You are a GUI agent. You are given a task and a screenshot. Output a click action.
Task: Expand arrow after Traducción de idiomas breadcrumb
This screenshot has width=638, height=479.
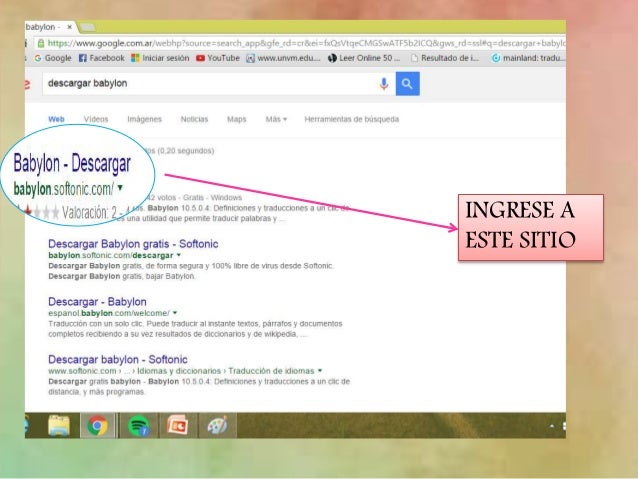tap(320, 371)
